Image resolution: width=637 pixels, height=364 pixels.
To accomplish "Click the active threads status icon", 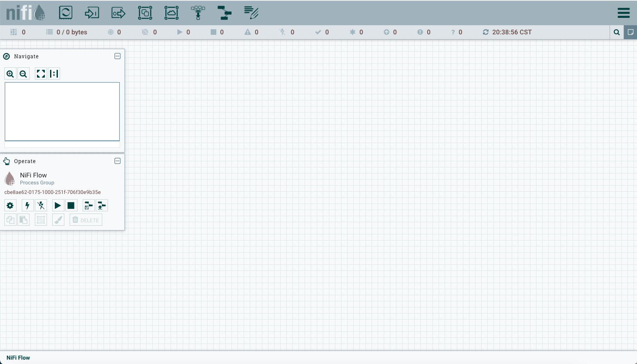I will point(13,32).
